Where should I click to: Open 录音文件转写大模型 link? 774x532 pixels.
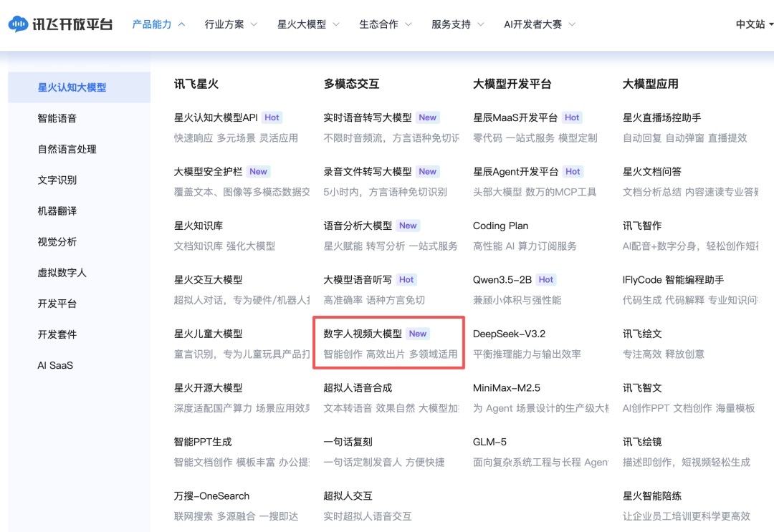coord(367,172)
